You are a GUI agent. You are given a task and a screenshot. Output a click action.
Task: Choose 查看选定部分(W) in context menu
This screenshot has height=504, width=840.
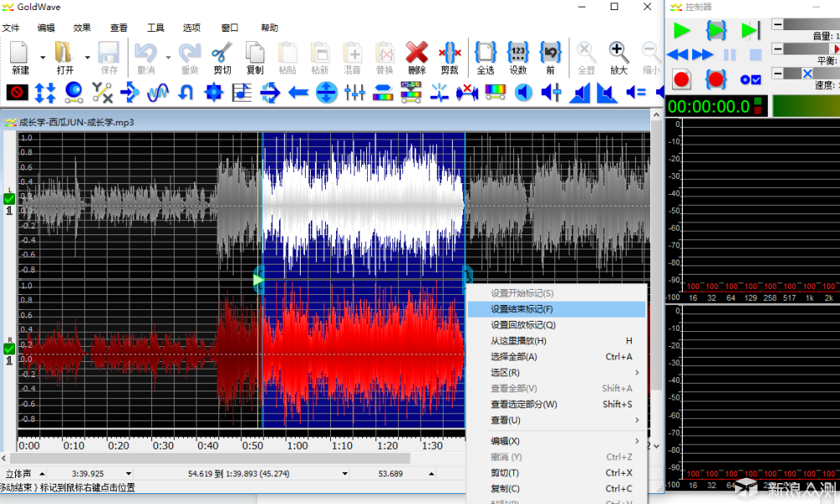(x=557, y=404)
